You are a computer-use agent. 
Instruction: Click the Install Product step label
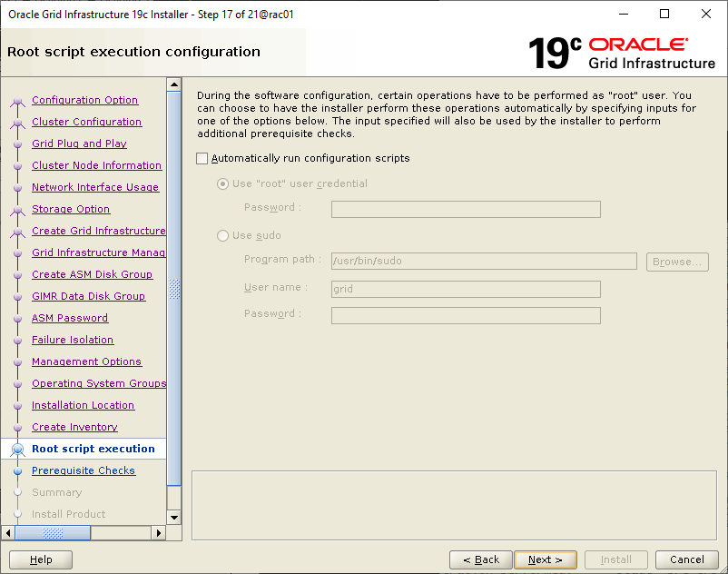[x=69, y=514]
